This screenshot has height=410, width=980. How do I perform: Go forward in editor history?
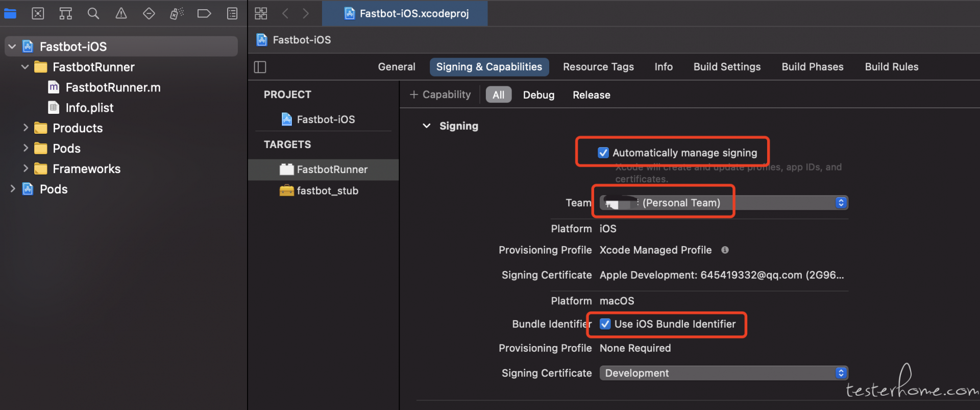click(306, 14)
